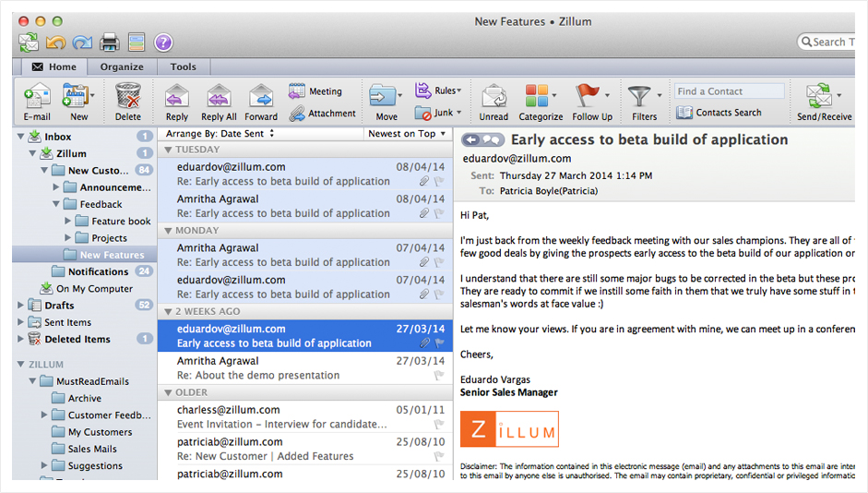Expand the Announcements folder
The width and height of the screenshot is (868, 493).
tap(56, 187)
